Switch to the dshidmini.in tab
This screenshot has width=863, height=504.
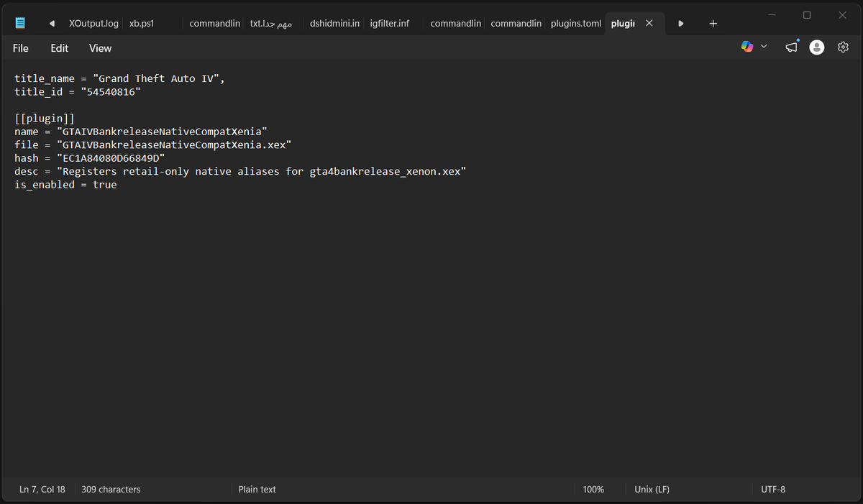[x=334, y=24]
